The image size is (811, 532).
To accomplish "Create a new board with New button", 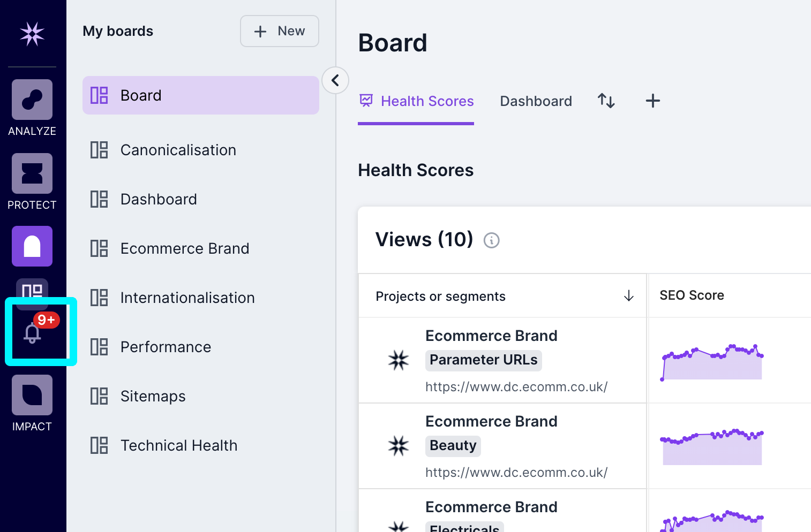I will tap(279, 31).
